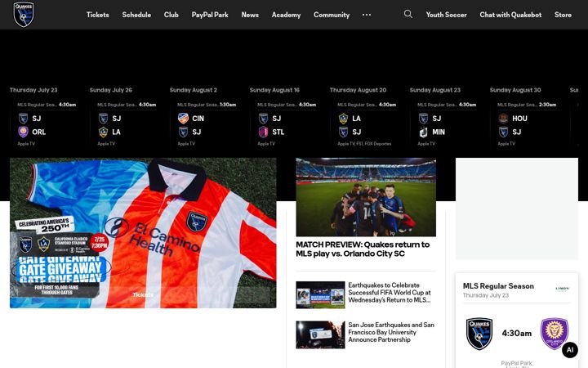
Task: Follow the Youth Soccer link
Action: [446, 15]
